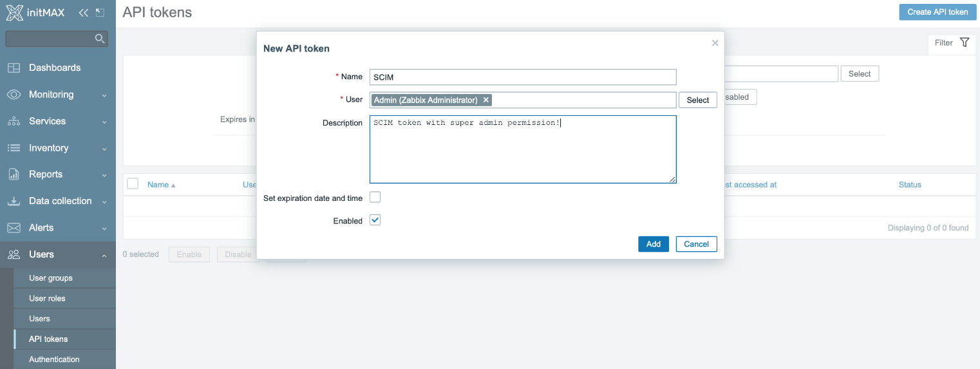Tick the select-all checkbox in table header

(x=133, y=184)
